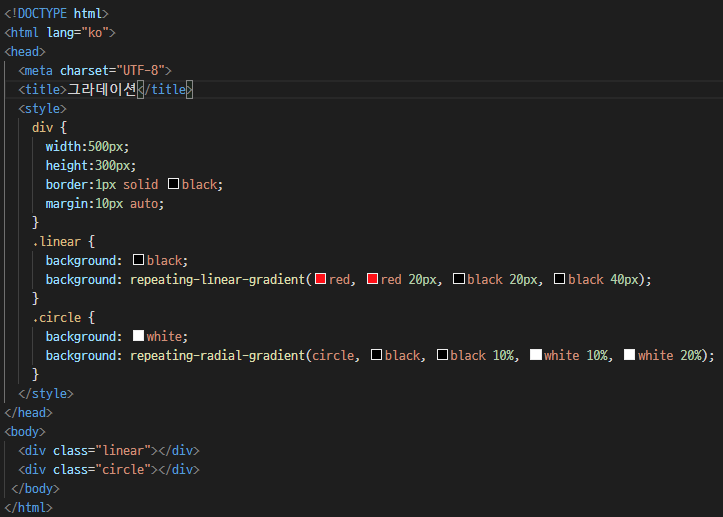Click the div with class="circle" line

click(109, 469)
